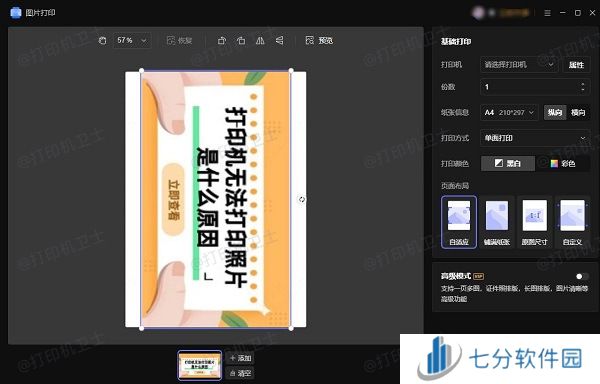600x384 pixels.
Task: Click the 添加 add image button
Action: click(240, 358)
